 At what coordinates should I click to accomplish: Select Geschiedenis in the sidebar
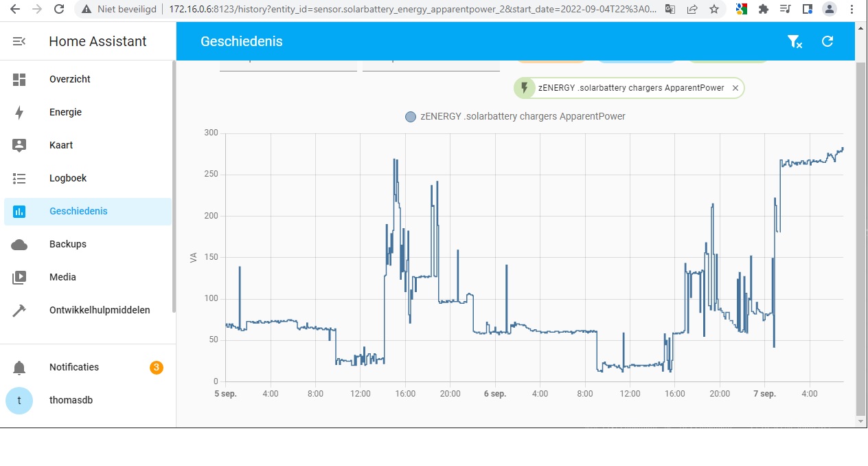pos(78,212)
